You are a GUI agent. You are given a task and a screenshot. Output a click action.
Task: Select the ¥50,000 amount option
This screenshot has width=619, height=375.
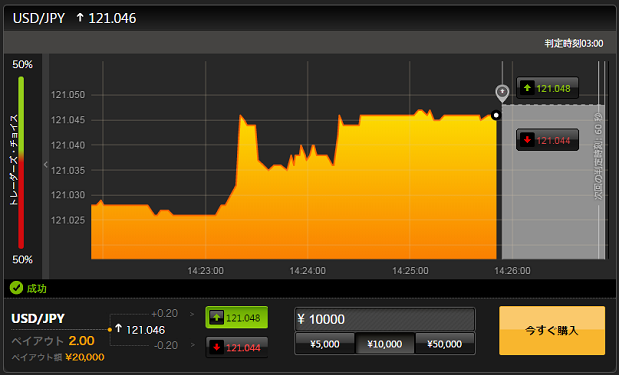click(x=445, y=344)
